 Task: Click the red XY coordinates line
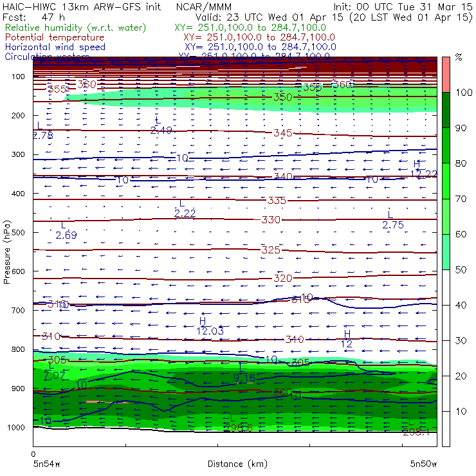259,37
